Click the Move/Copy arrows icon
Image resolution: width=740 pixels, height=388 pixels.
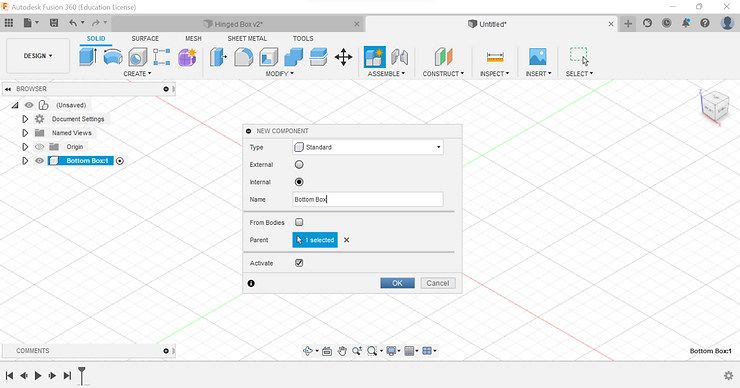coord(343,57)
